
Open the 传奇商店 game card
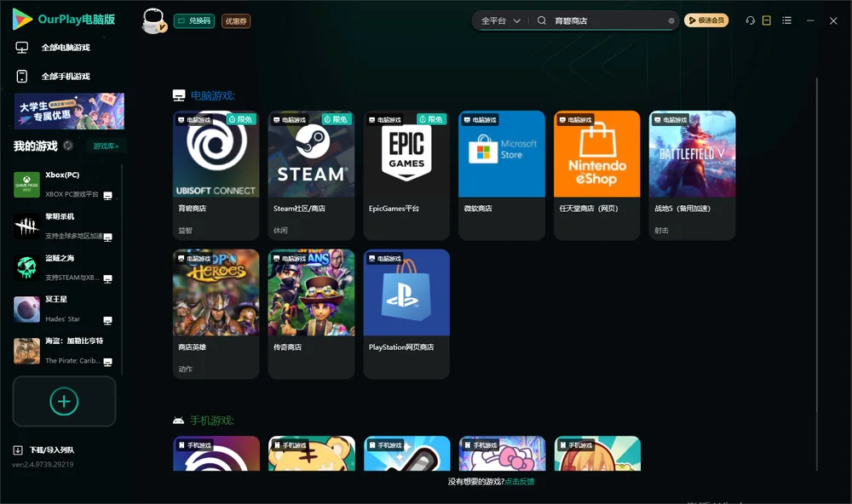[311, 314]
